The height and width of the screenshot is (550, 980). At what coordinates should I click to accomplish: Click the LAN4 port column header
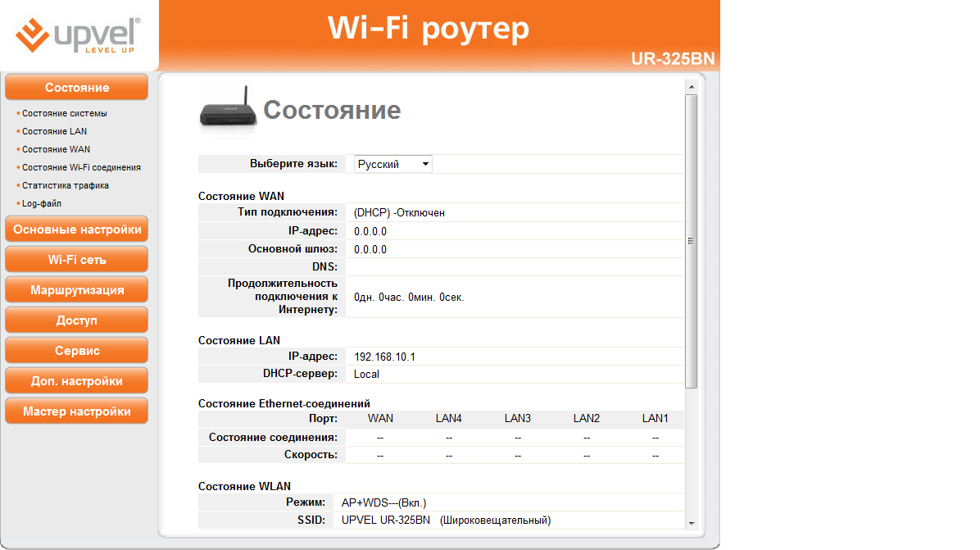[449, 418]
